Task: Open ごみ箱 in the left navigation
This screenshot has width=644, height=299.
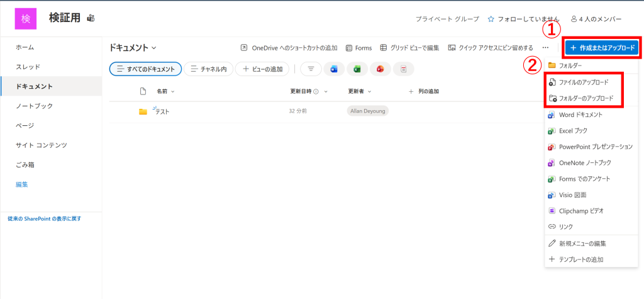Action: point(25,165)
